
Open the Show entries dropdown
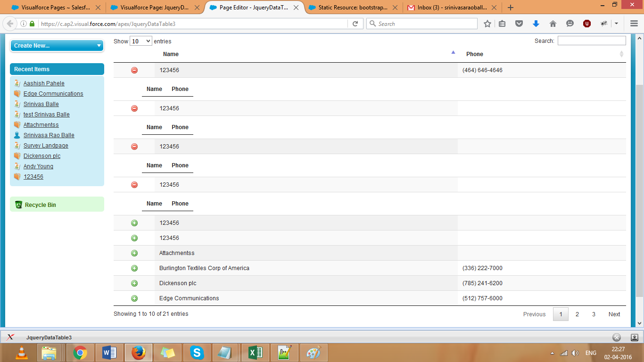[x=140, y=41]
